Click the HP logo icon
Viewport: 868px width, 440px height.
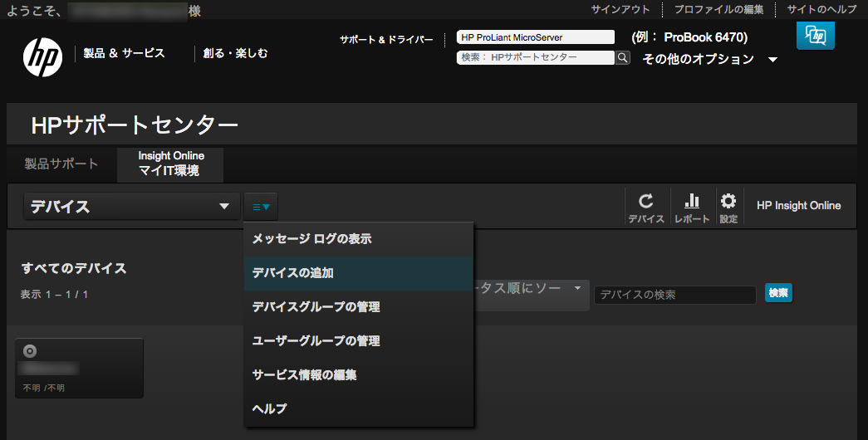[42, 56]
